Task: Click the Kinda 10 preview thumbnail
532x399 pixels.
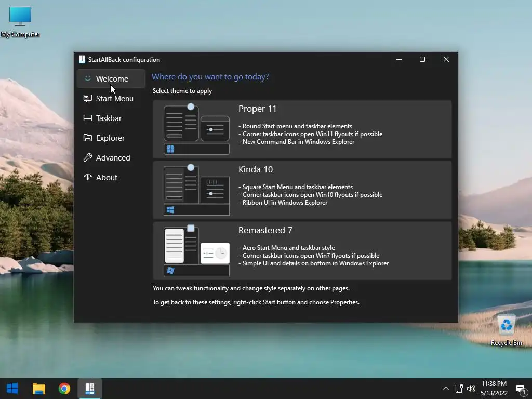Action: [x=196, y=190]
